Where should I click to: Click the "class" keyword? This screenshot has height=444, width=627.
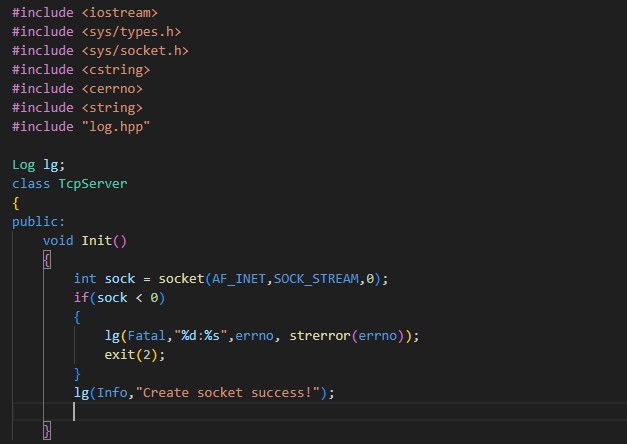coord(31,184)
